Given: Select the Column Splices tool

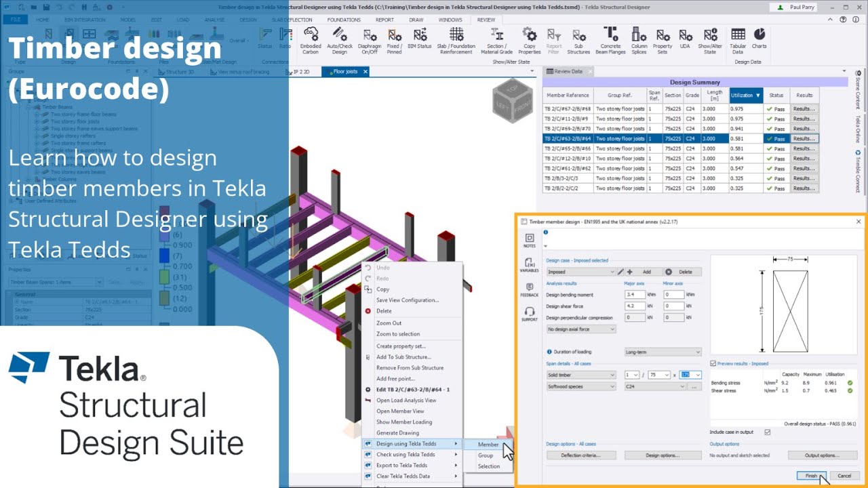Looking at the screenshot, I should [639, 41].
